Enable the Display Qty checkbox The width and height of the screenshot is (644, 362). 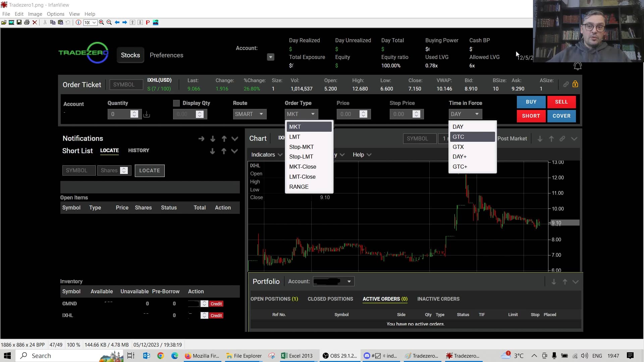pyautogui.click(x=176, y=103)
